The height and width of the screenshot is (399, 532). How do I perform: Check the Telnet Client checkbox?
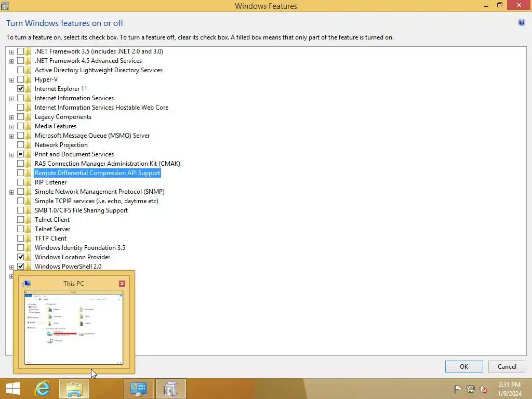pyautogui.click(x=20, y=220)
